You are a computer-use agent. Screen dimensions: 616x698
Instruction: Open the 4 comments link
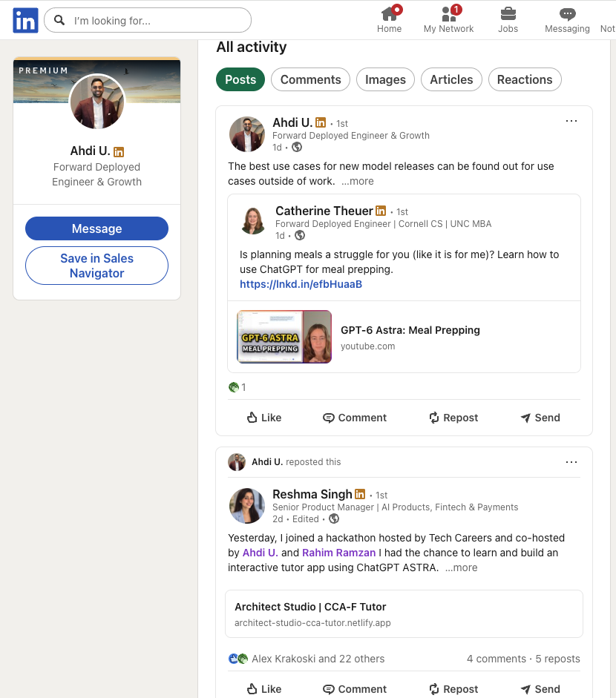[x=497, y=659]
